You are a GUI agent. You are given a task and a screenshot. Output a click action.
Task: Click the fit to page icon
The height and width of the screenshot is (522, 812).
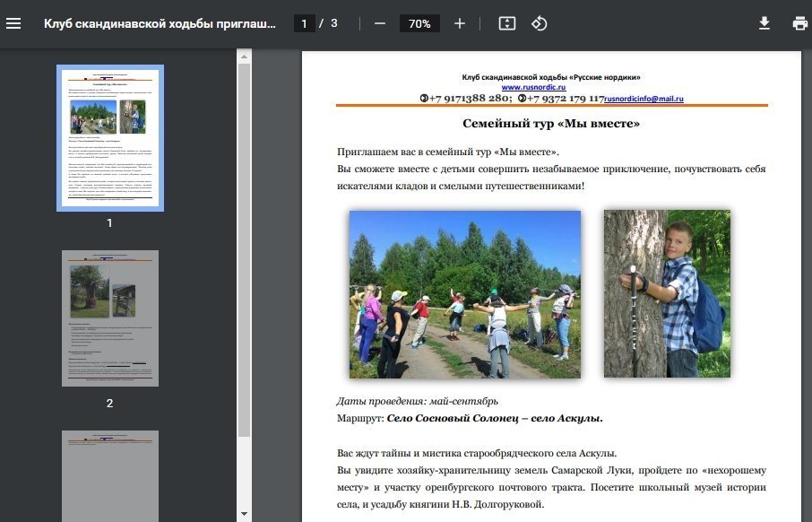[507, 23]
